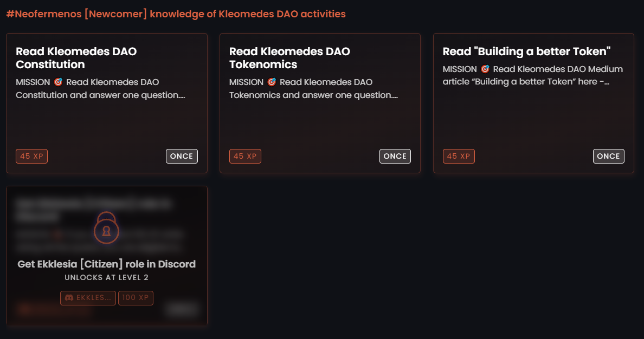Click the target icon on Building a better Token card
The image size is (644, 339).
click(x=485, y=69)
